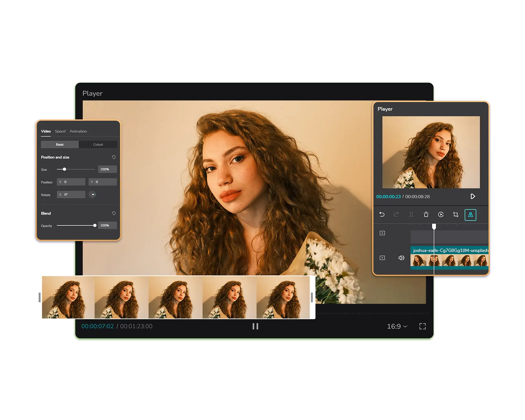Screen dimensions: 525x420
Task: Click the Position X input field
Action: [71, 182]
